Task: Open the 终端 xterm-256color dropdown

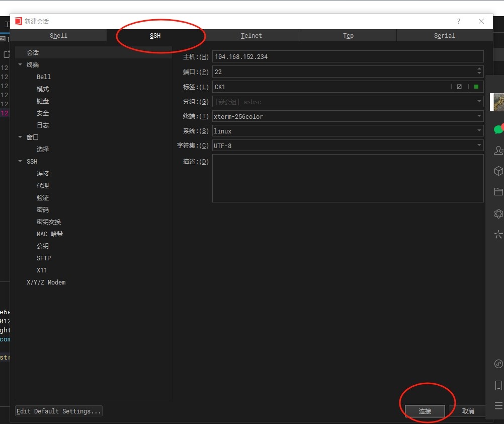Action: (x=479, y=116)
